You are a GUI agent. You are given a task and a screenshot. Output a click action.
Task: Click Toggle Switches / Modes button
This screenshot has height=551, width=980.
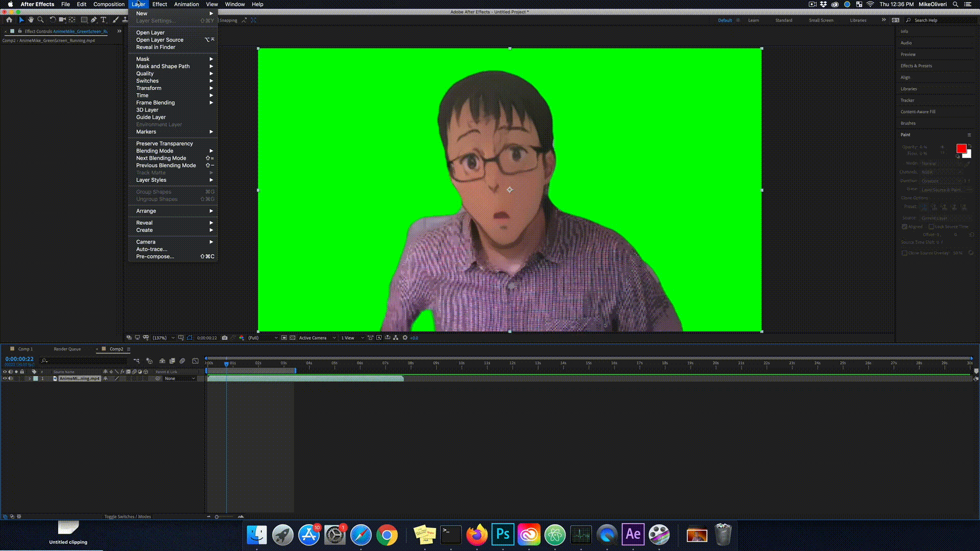click(128, 516)
